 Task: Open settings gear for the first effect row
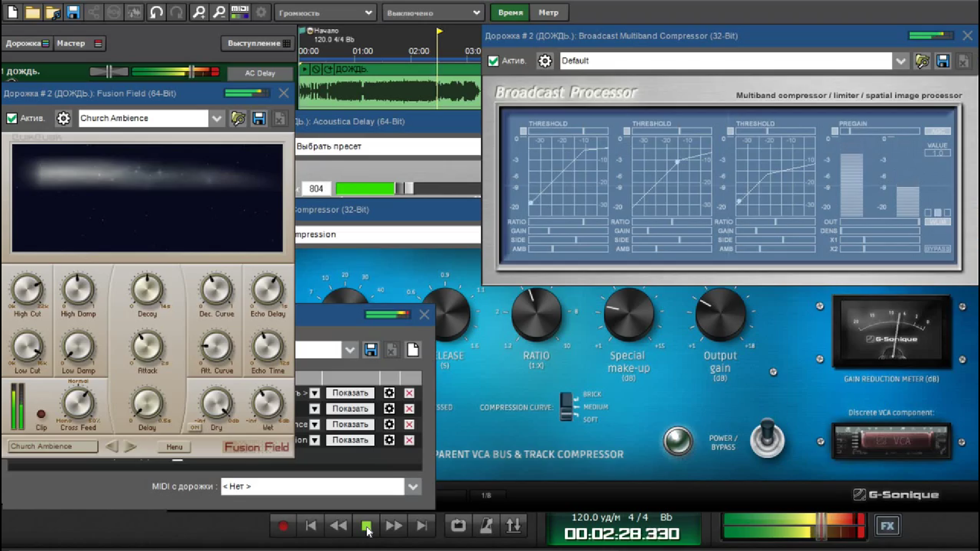point(389,393)
